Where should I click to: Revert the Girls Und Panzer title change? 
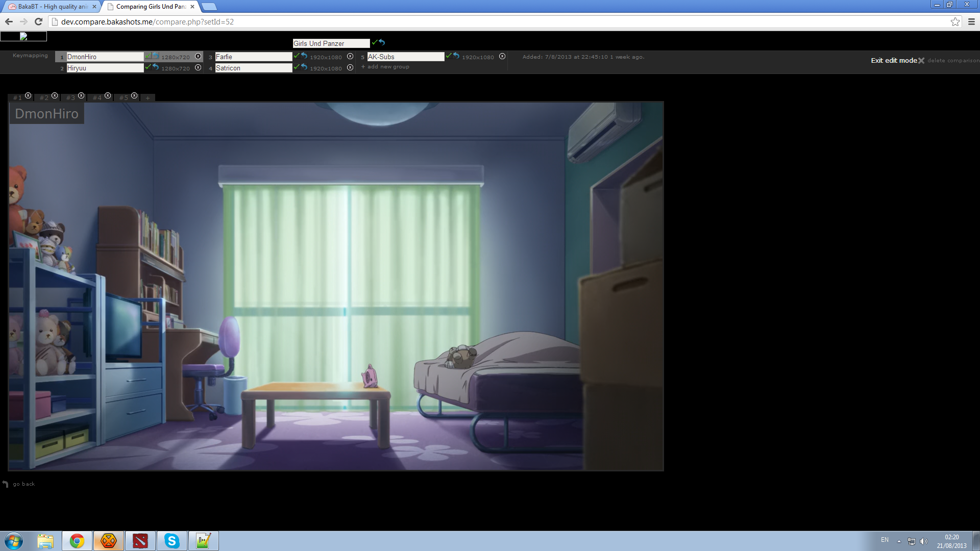(x=382, y=42)
